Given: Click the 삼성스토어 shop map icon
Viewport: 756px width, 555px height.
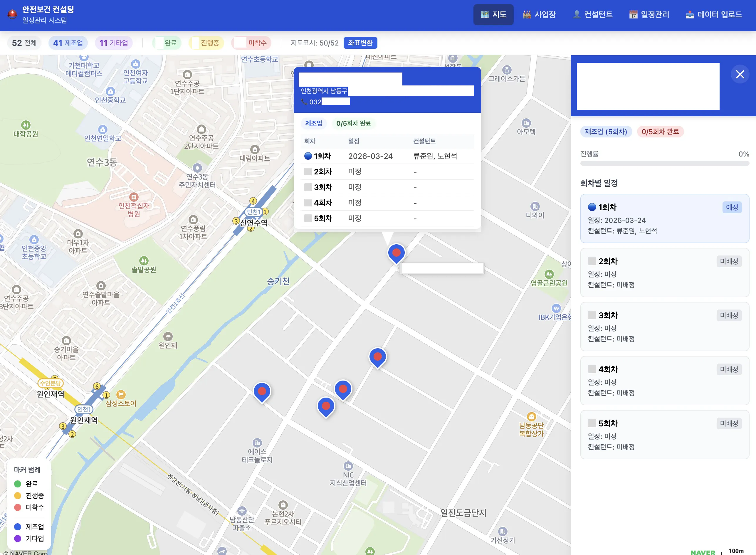Looking at the screenshot, I should coord(121,394).
